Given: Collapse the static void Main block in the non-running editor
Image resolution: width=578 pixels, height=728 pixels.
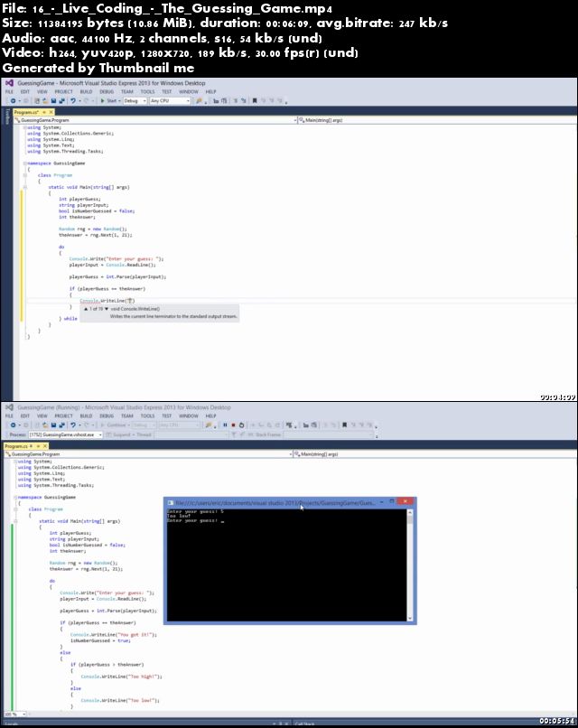Looking at the screenshot, I should (x=25, y=187).
